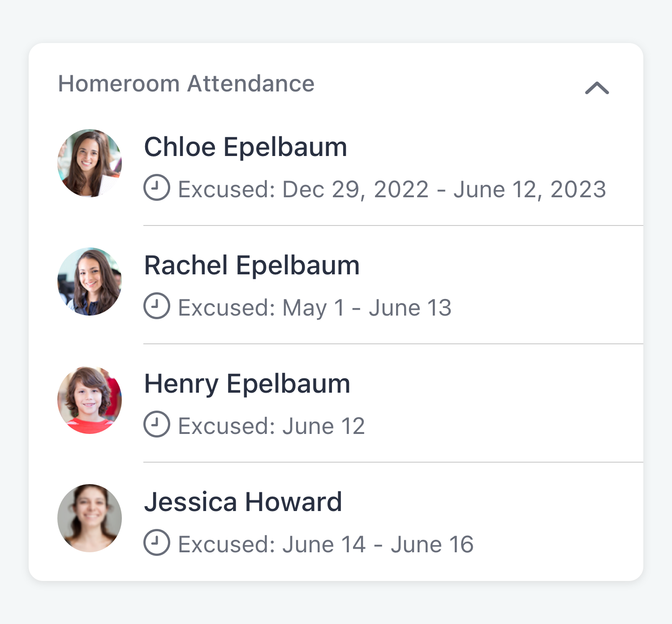This screenshot has width=672, height=624.
Task: Open Rachel Epelbaum's profile photo
Action: (x=90, y=282)
